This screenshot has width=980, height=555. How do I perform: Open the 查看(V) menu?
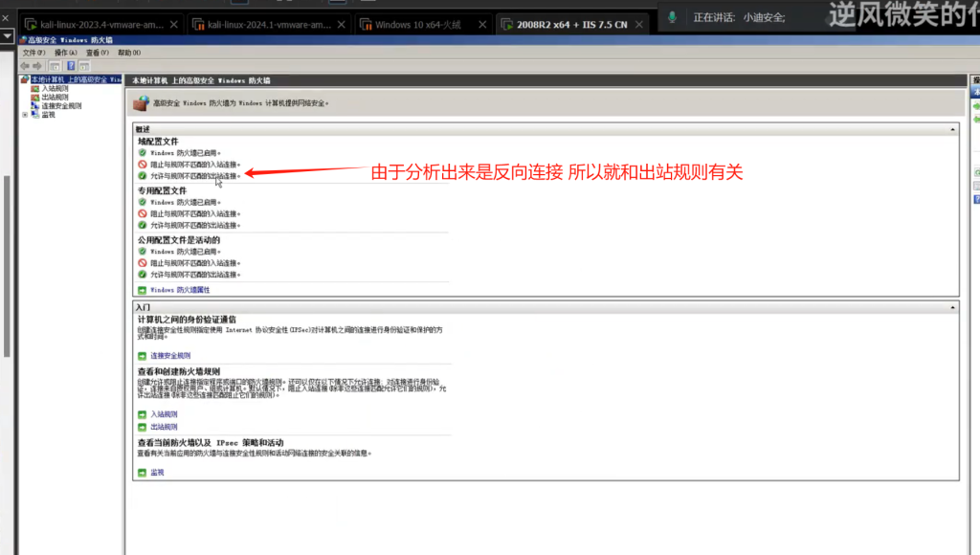(x=98, y=54)
